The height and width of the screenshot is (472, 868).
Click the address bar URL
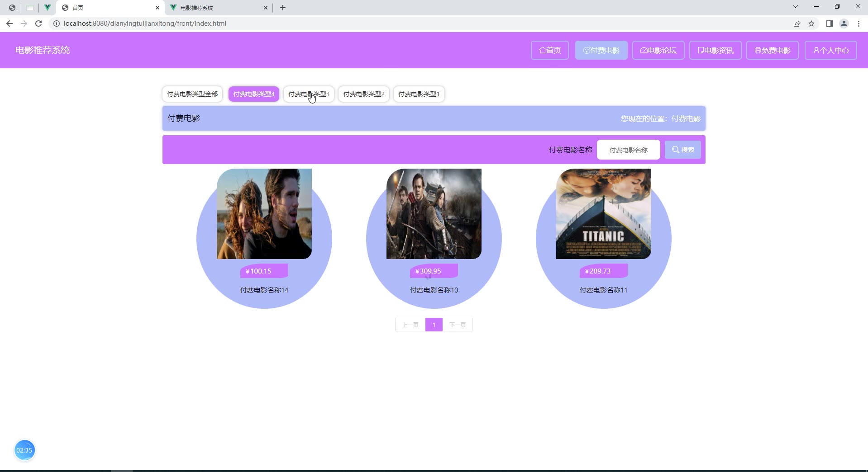click(x=145, y=24)
